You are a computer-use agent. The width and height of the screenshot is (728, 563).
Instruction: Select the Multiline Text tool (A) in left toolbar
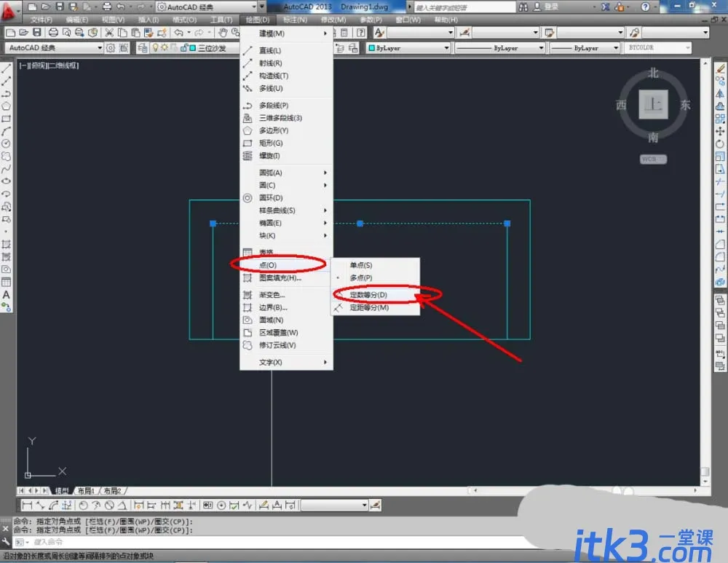[6, 294]
